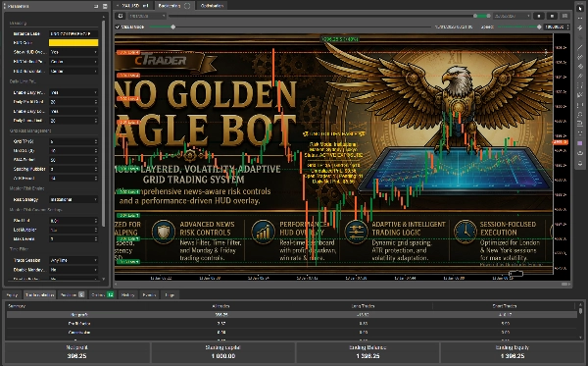Select the Profit factor row

[292, 323]
